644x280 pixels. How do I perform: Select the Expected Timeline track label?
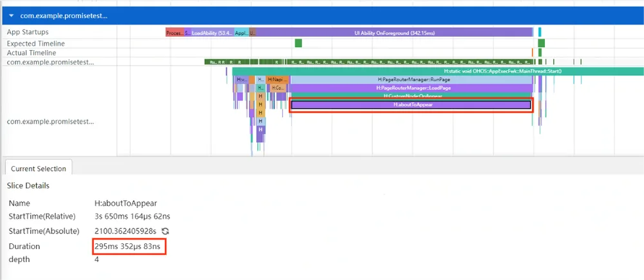coord(35,44)
